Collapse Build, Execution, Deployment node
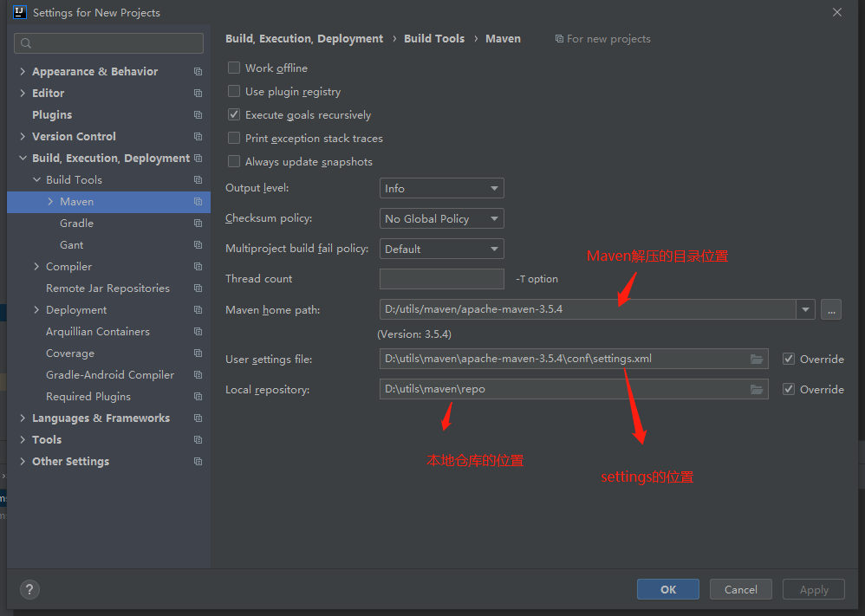 point(23,159)
